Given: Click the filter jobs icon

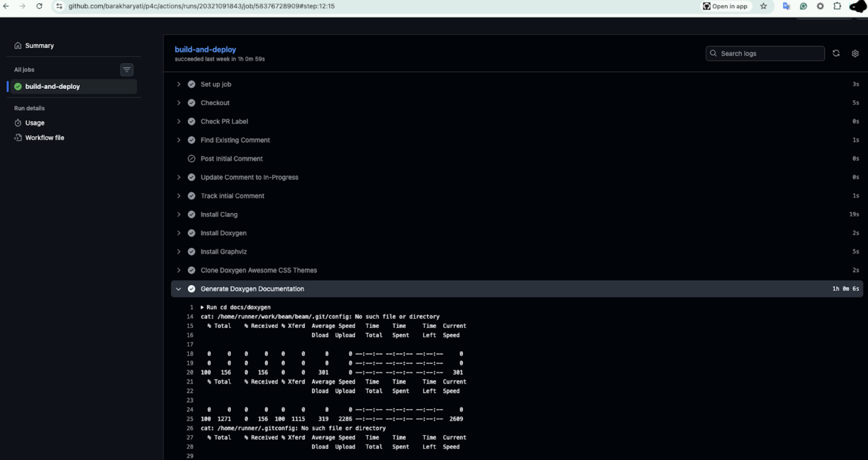Looking at the screenshot, I should pyautogui.click(x=127, y=70).
